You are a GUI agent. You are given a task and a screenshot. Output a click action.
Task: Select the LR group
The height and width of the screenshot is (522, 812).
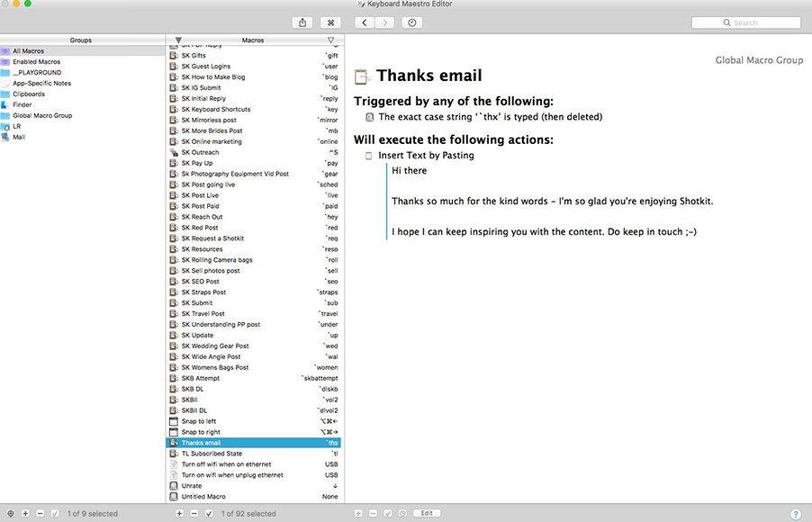(82, 126)
